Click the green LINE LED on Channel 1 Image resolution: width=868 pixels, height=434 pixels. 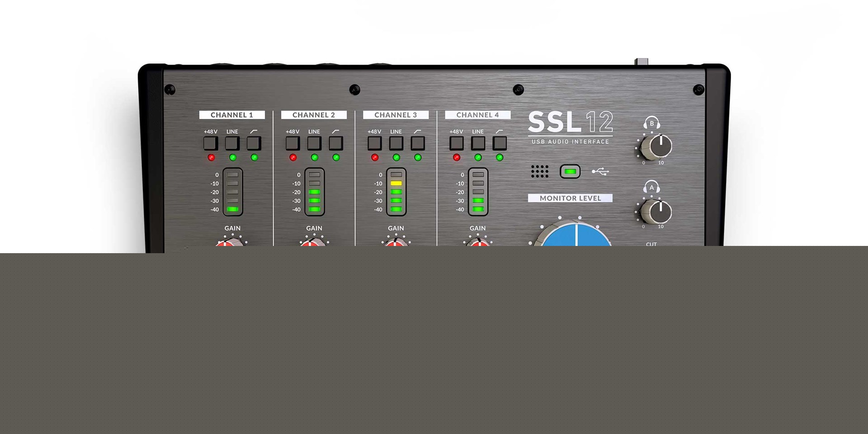233,157
